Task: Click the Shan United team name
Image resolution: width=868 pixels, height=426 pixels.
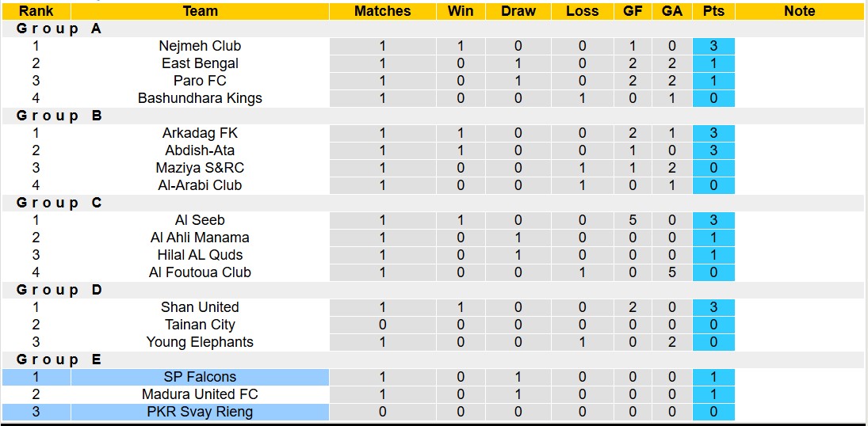Action: click(x=200, y=307)
